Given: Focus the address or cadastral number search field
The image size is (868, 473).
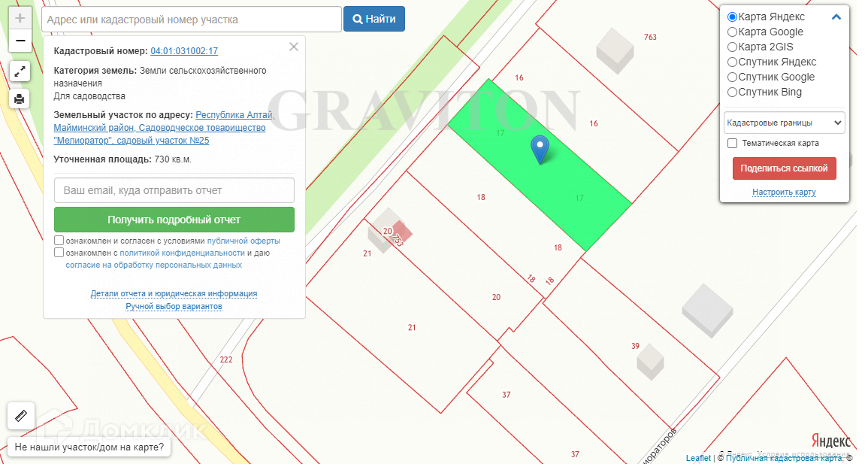Looking at the screenshot, I should tap(192, 20).
